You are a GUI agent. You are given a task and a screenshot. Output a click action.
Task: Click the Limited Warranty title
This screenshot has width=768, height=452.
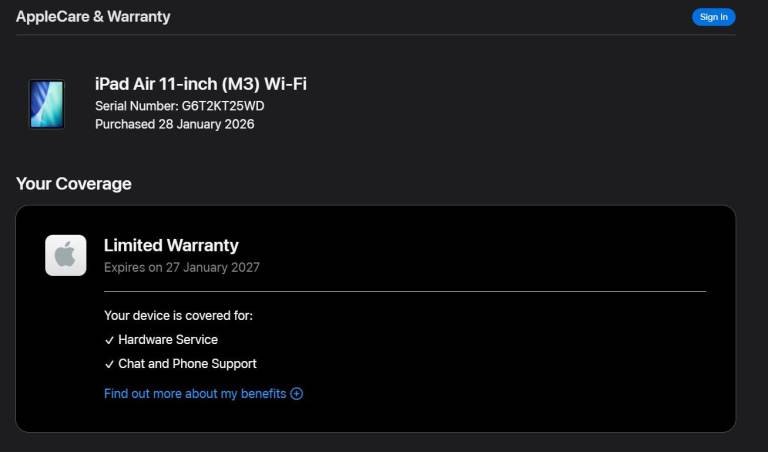[x=171, y=245]
